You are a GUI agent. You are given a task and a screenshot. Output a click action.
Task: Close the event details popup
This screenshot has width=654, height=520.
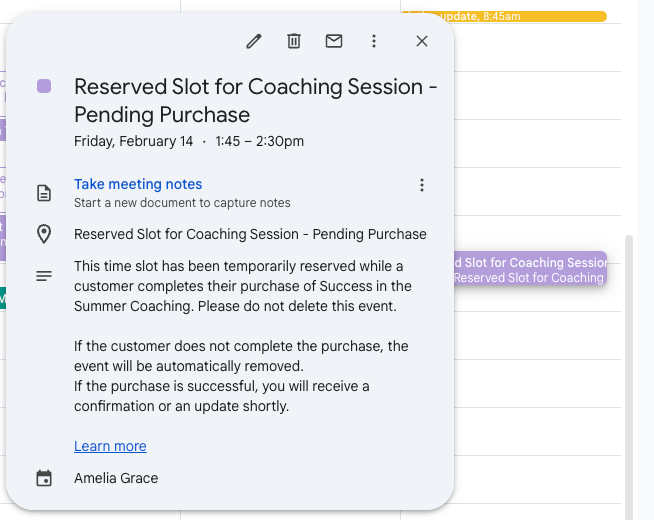pos(422,41)
